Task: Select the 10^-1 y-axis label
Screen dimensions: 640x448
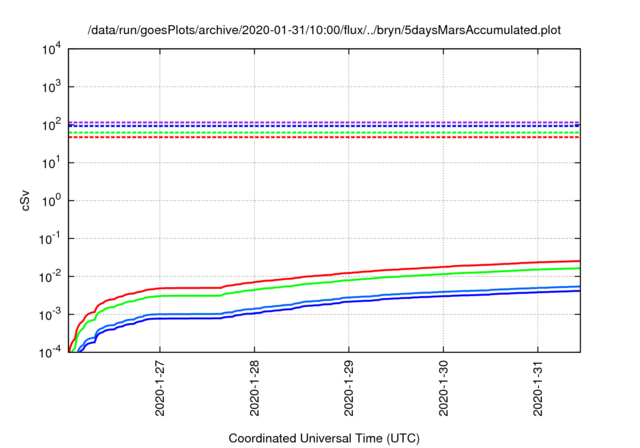Action: [x=51, y=239]
